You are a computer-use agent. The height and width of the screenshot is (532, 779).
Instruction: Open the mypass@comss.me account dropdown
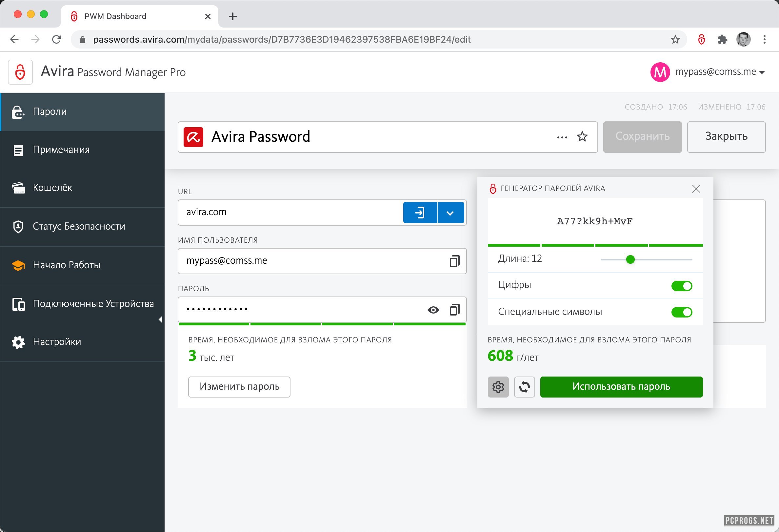[762, 72]
